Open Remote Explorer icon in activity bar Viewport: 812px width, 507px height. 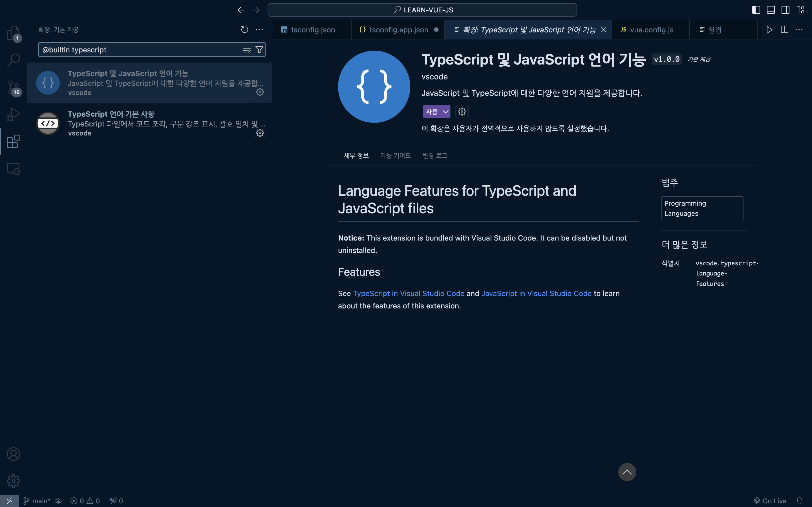14,169
